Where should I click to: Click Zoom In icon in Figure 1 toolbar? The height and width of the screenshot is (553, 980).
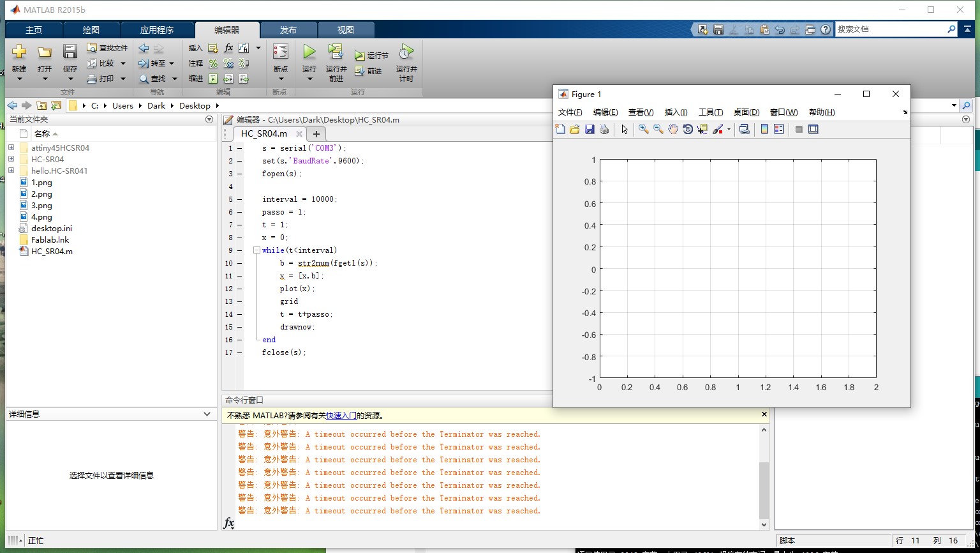point(644,129)
